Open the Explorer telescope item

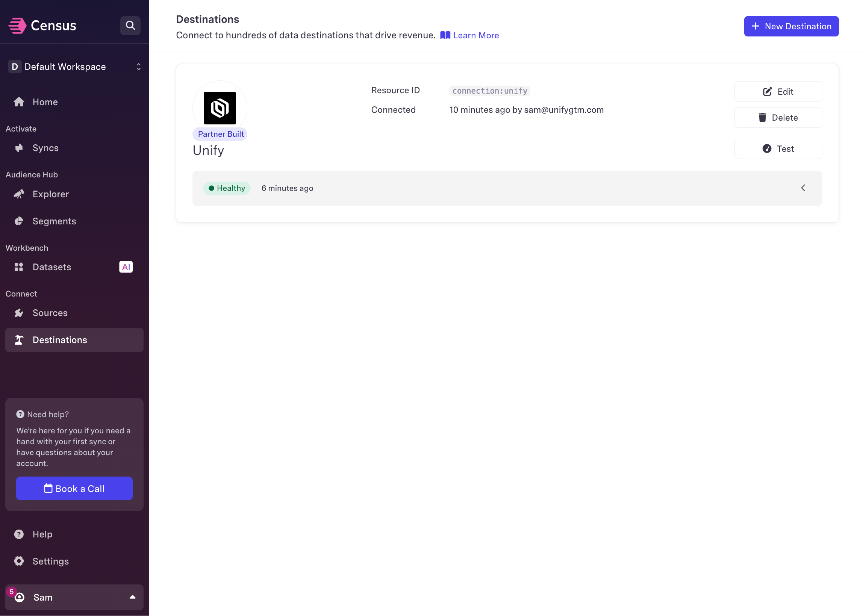pyautogui.click(x=50, y=194)
